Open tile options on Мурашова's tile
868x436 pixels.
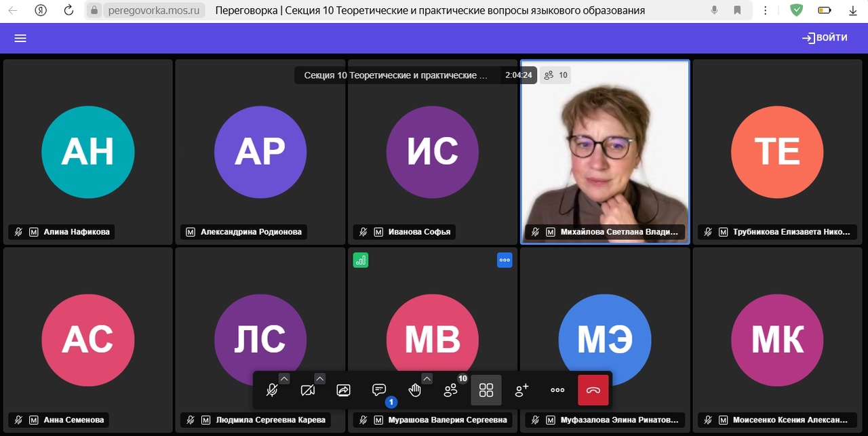(x=505, y=260)
